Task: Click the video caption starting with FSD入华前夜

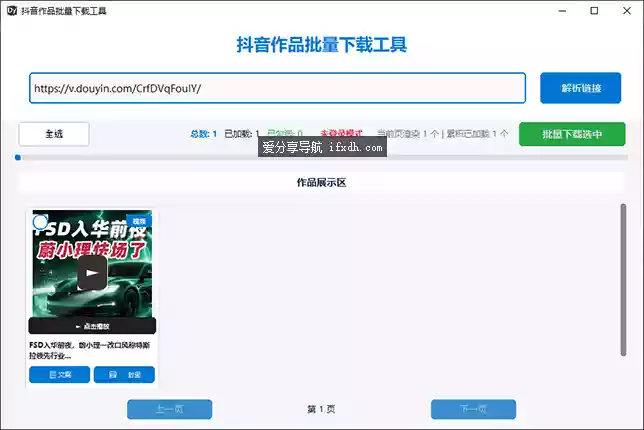Action: (90, 350)
